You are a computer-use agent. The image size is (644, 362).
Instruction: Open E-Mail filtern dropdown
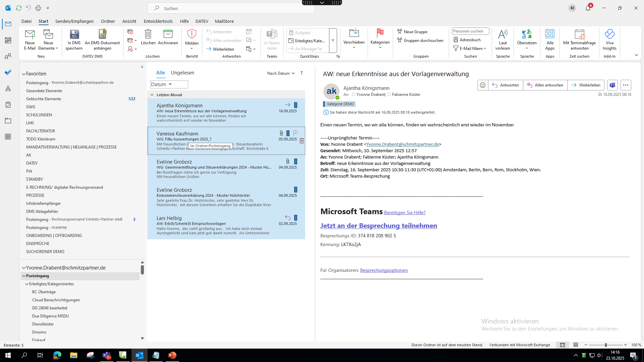tap(470, 48)
